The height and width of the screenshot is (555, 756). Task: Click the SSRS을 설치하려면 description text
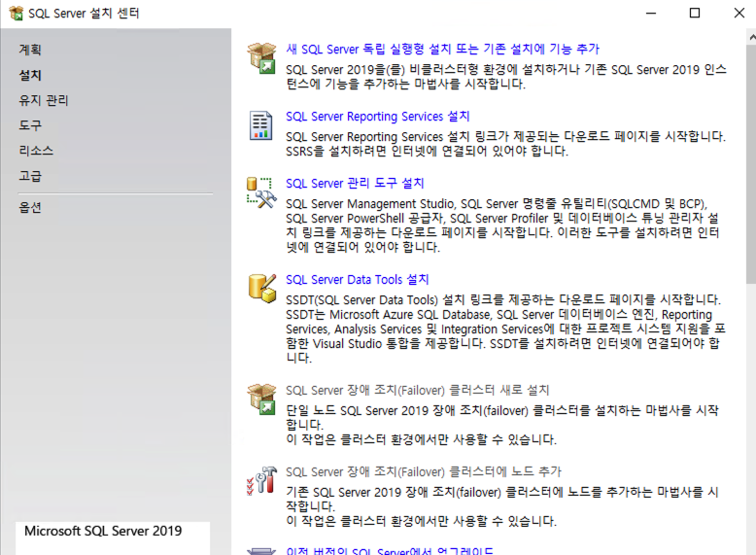pyautogui.click(x=427, y=152)
